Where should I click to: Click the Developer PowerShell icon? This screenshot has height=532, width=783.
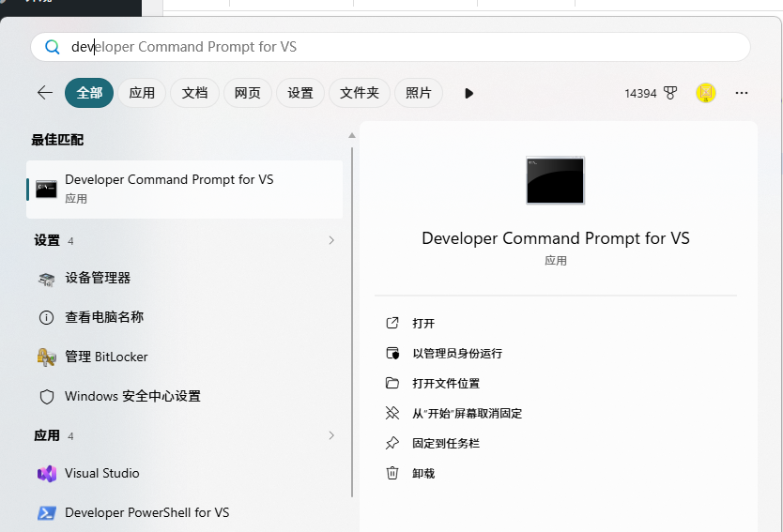(46, 513)
